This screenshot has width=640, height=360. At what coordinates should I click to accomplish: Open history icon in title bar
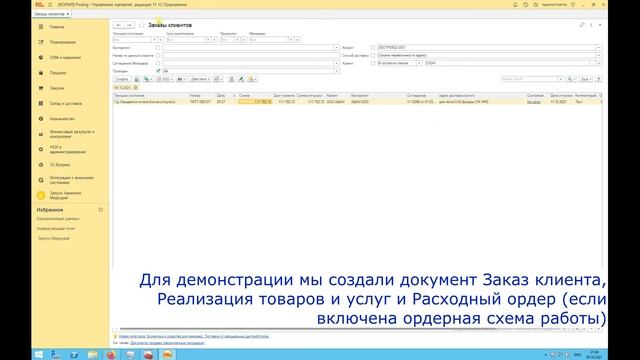525,4
